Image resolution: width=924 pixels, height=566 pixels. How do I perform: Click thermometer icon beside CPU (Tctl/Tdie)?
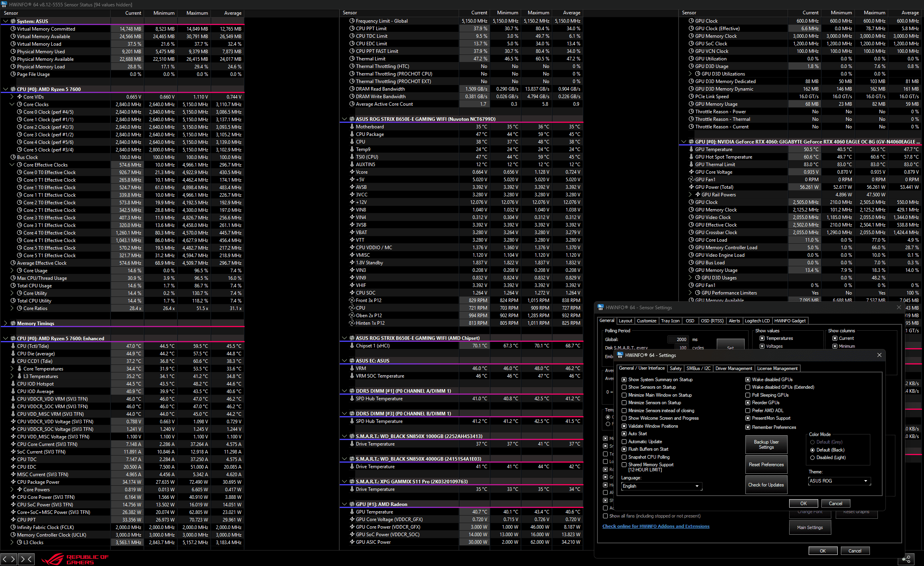(13, 346)
